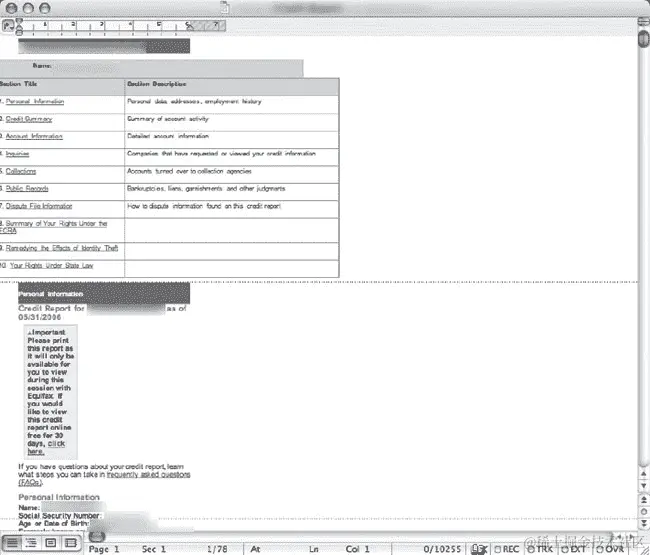Click the tab type selector beside the ruler
Image resolution: width=650 pixels, height=555 pixels.
(x=7, y=26)
